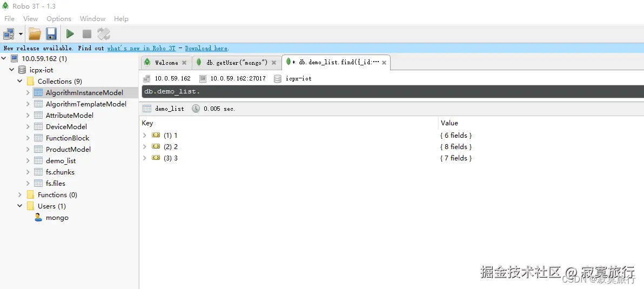Open the Help menu

pyautogui.click(x=121, y=19)
